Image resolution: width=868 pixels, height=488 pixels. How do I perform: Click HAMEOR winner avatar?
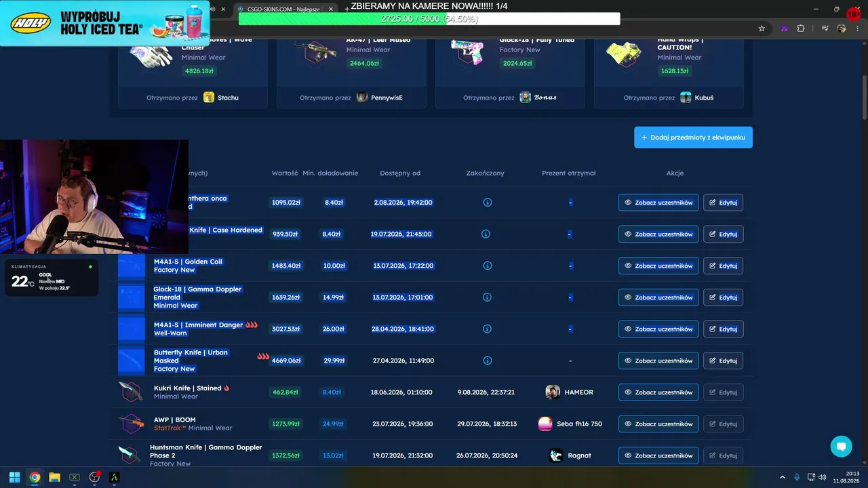[553, 392]
